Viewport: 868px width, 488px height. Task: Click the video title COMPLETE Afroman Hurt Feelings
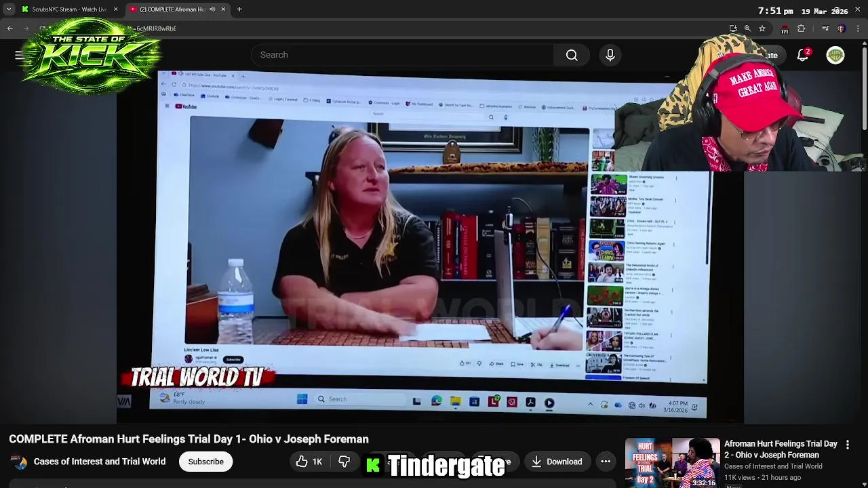pos(189,439)
